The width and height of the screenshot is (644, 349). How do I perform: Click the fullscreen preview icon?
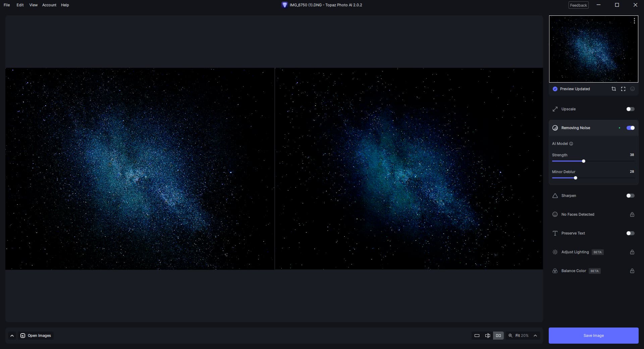pyautogui.click(x=623, y=89)
